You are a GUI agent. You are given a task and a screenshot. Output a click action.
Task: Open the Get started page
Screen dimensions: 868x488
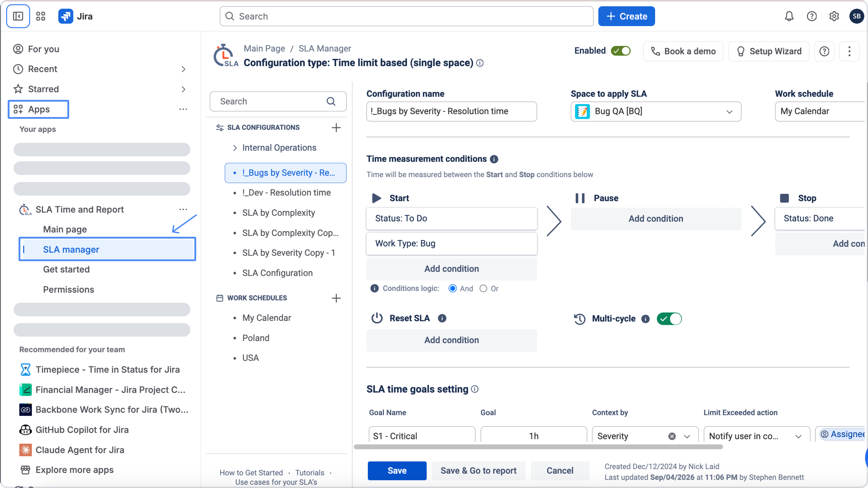point(66,269)
